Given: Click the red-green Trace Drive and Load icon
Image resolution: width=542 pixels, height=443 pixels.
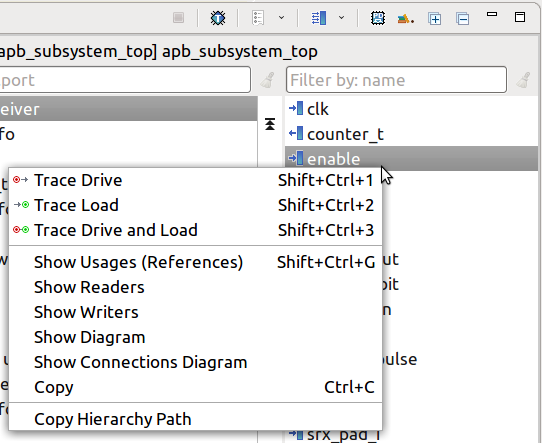Looking at the screenshot, I should [21, 230].
